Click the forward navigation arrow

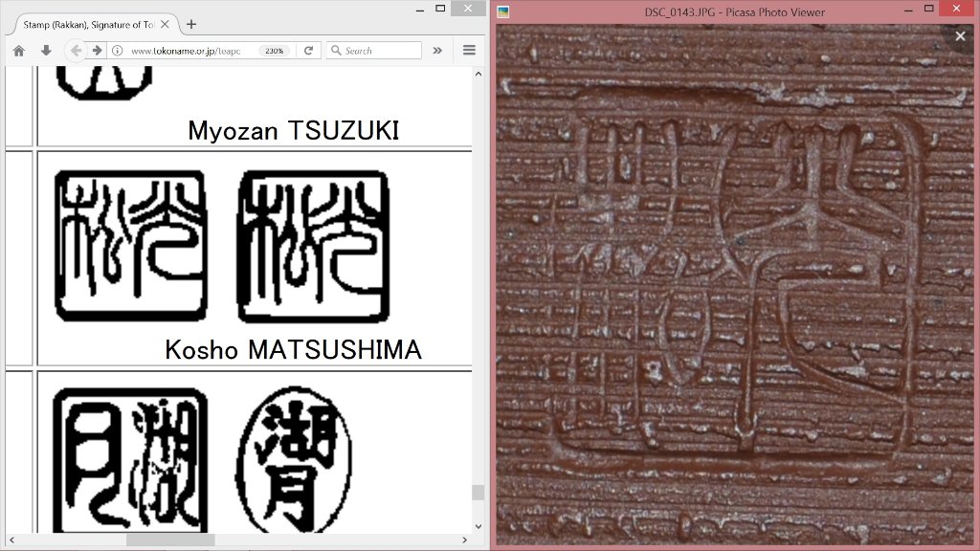97,51
